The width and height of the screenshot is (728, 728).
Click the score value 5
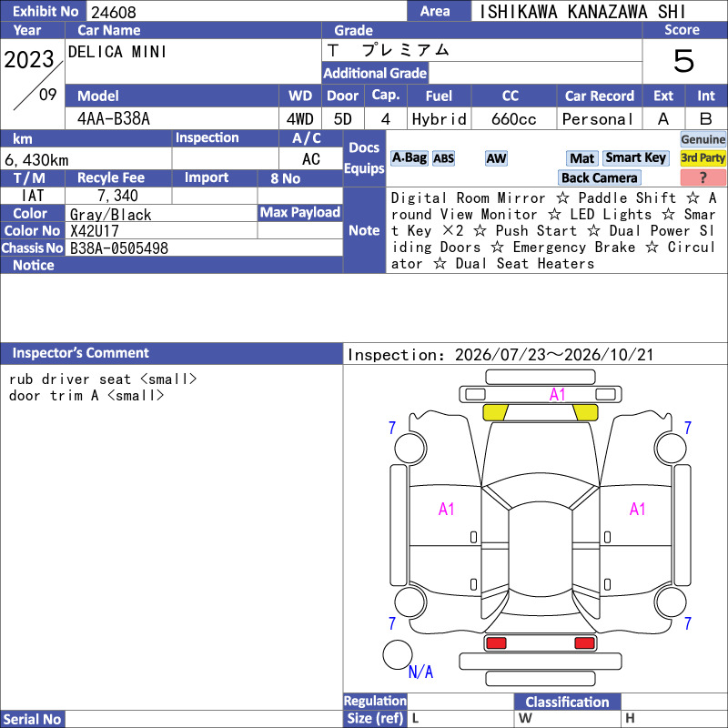tap(684, 61)
